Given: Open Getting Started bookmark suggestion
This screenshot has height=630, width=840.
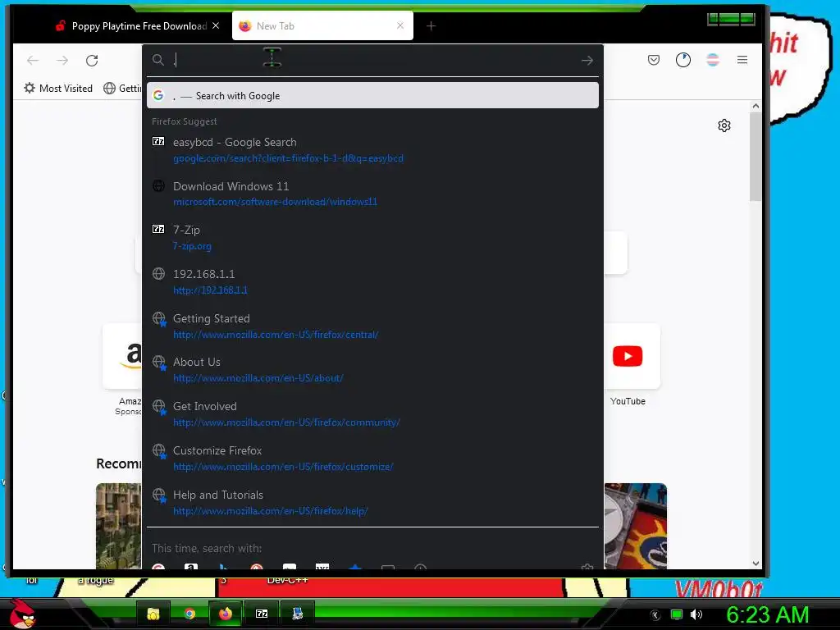Looking at the screenshot, I should (373, 326).
